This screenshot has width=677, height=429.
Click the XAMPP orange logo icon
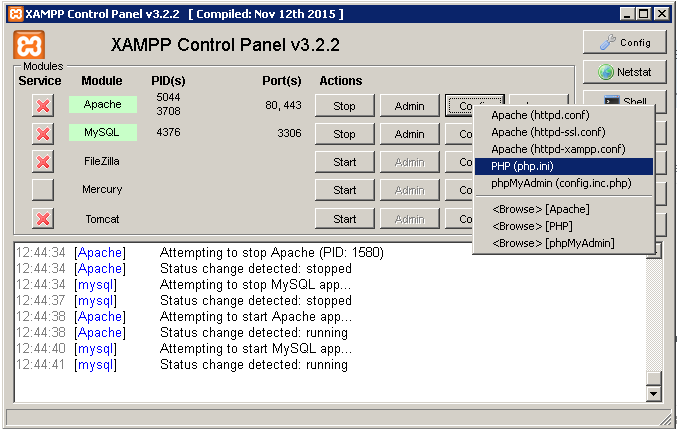pyautogui.click(x=29, y=45)
